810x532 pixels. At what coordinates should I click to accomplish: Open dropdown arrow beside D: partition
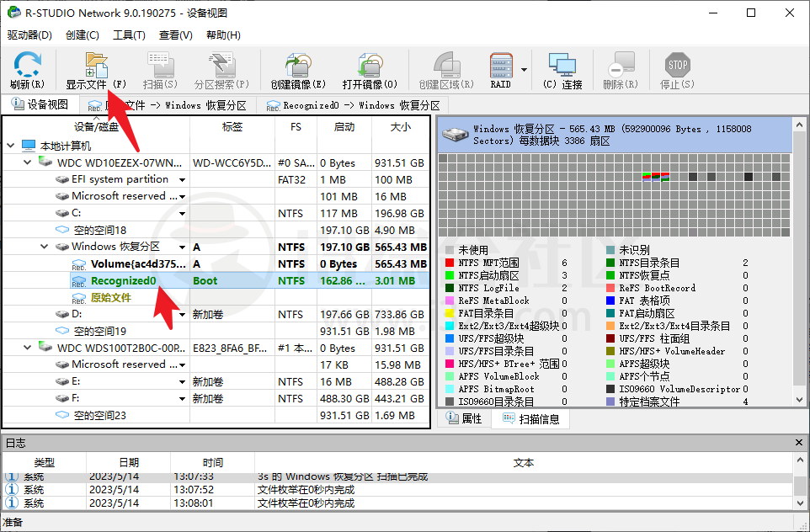tap(183, 315)
